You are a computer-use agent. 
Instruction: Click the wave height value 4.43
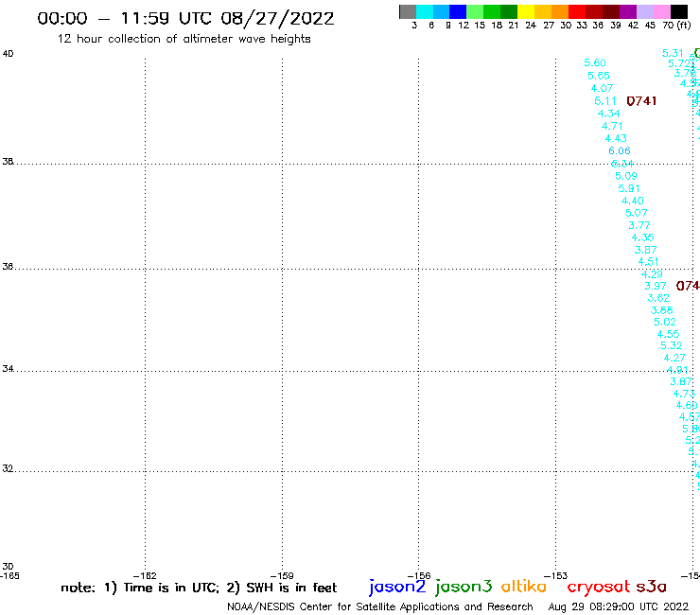click(616, 138)
